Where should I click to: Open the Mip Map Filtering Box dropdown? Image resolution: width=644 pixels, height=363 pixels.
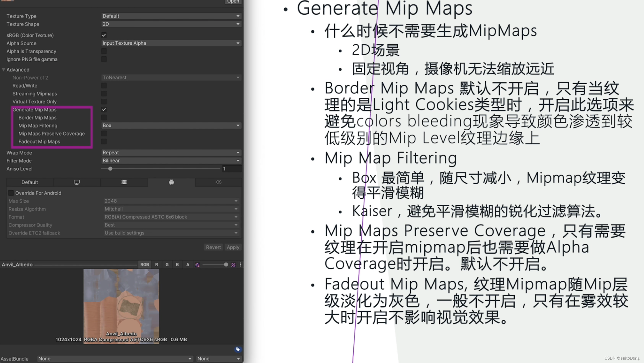[171, 125]
